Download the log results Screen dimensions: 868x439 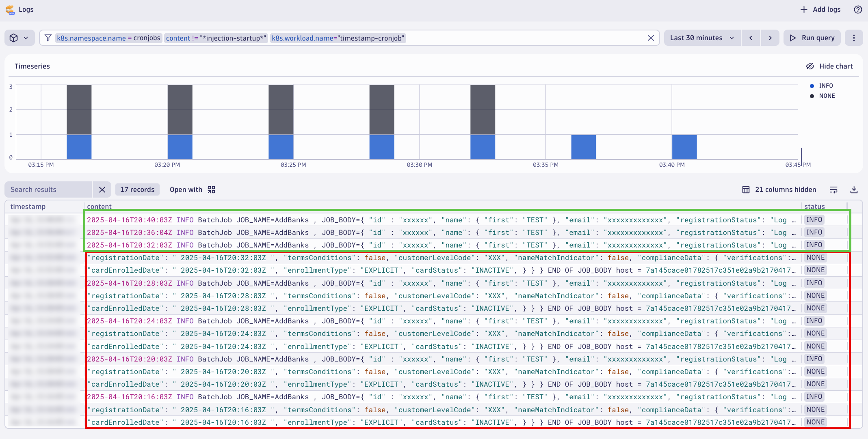click(854, 189)
